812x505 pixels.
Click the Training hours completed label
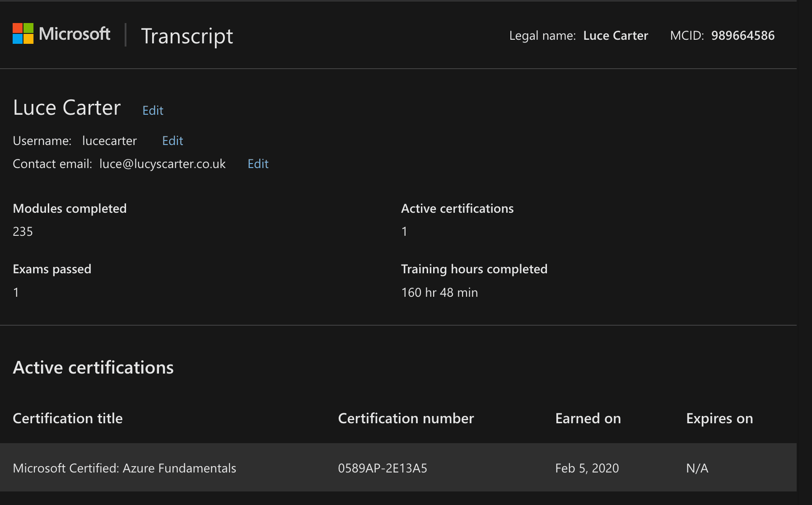(474, 269)
